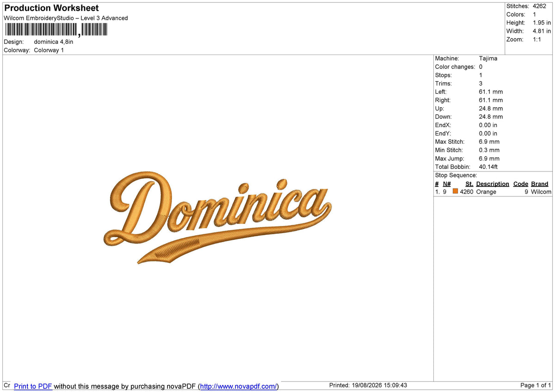
Task: Select the Total Bobbin value 40.14ft
Action: [x=488, y=166]
